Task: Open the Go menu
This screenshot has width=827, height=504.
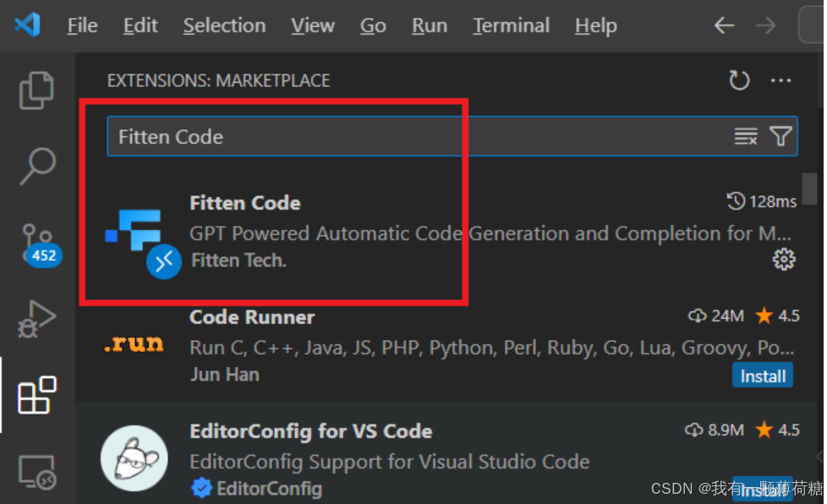Action: pyautogui.click(x=373, y=25)
